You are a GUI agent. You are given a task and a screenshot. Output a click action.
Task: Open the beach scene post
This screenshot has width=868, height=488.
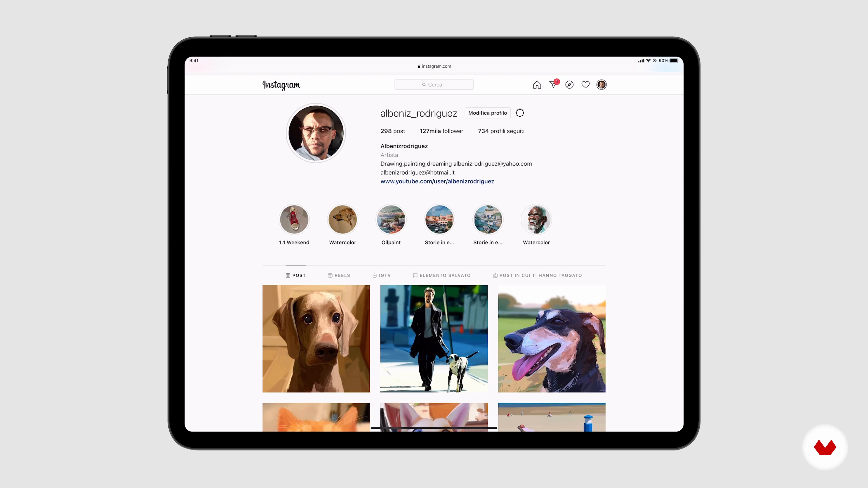coord(552,417)
